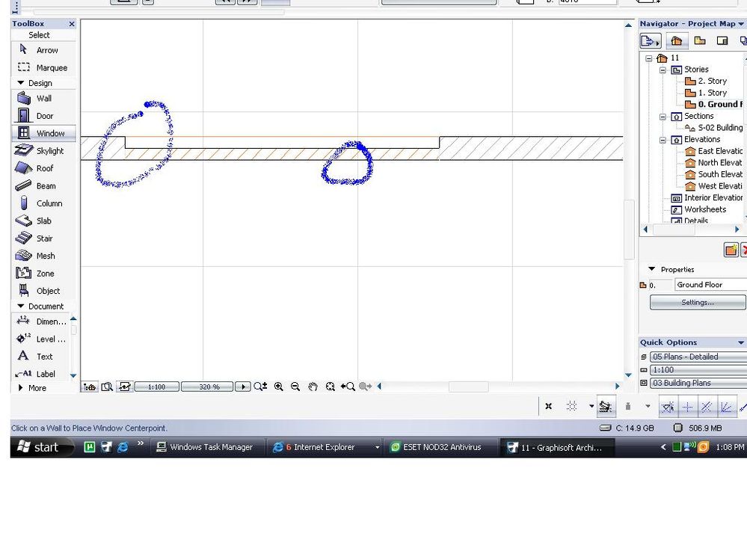Select the Skylight tool
This screenshot has height=560, width=747.
[43, 151]
